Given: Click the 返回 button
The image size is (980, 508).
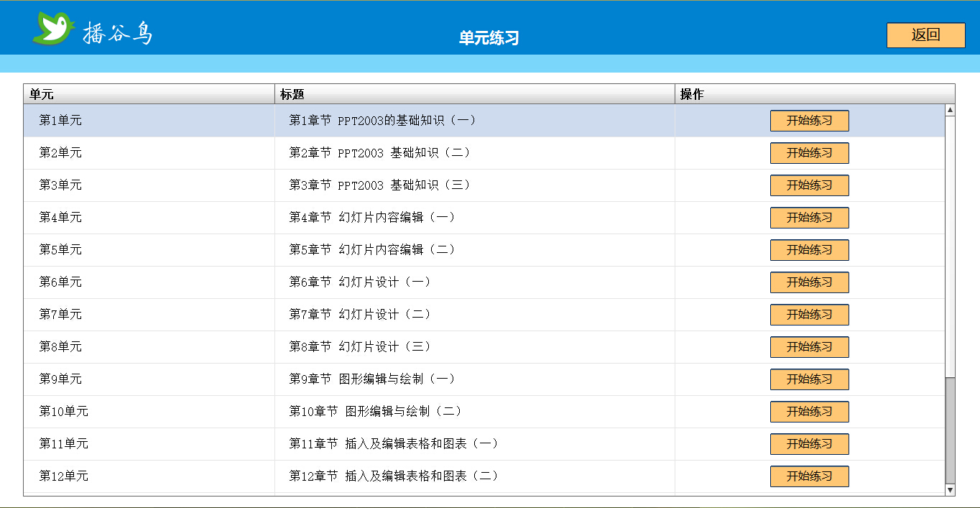Looking at the screenshot, I should pyautogui.click(x=925, y=35).
